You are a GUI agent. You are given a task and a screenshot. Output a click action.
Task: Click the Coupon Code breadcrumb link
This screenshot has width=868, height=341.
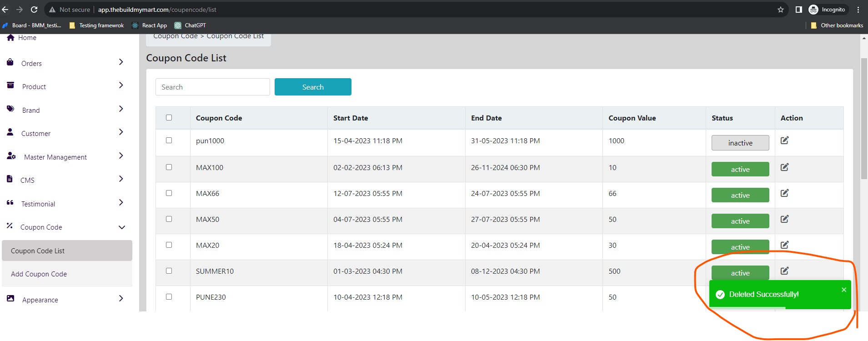tap(176, 36)
